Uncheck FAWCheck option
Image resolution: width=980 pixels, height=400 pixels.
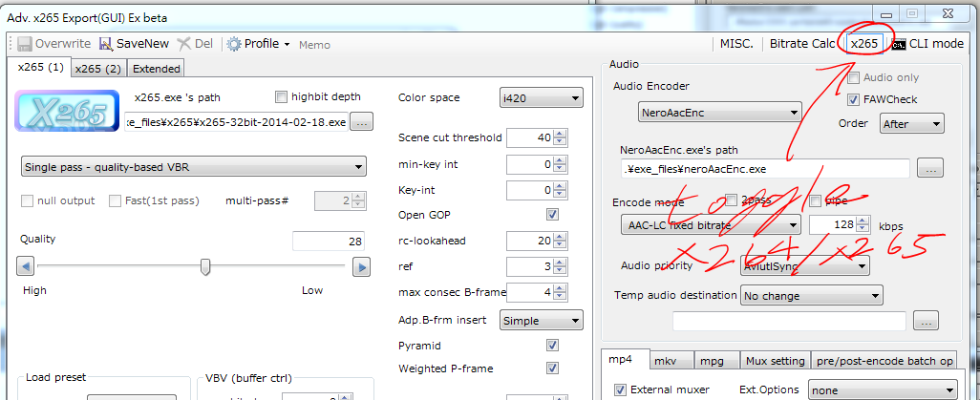coord(853,99)
